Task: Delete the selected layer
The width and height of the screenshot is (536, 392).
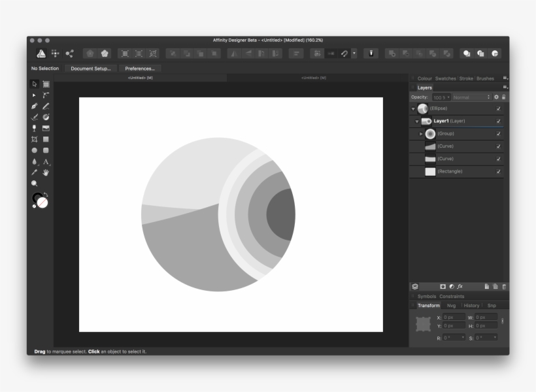Action: 503,286
